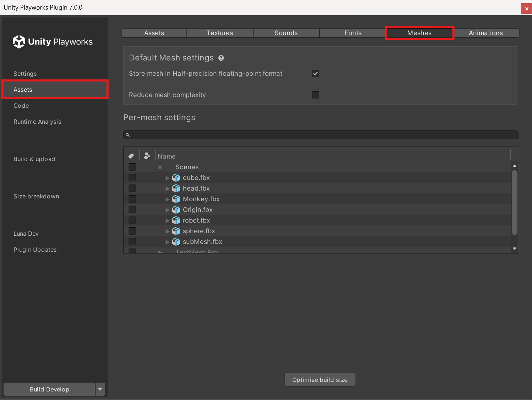Click the per-mesh search field
This screenshot has height=400, width=532.
pos(321,135)
